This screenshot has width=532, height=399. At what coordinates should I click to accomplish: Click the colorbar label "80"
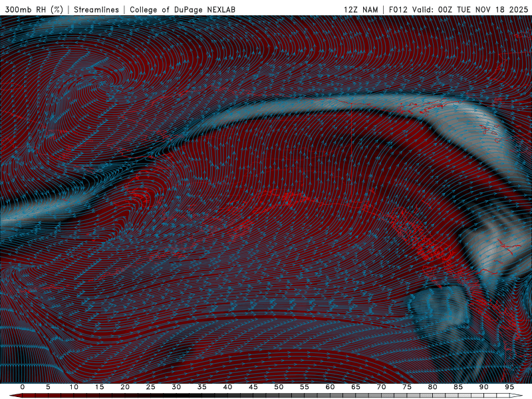432,387
